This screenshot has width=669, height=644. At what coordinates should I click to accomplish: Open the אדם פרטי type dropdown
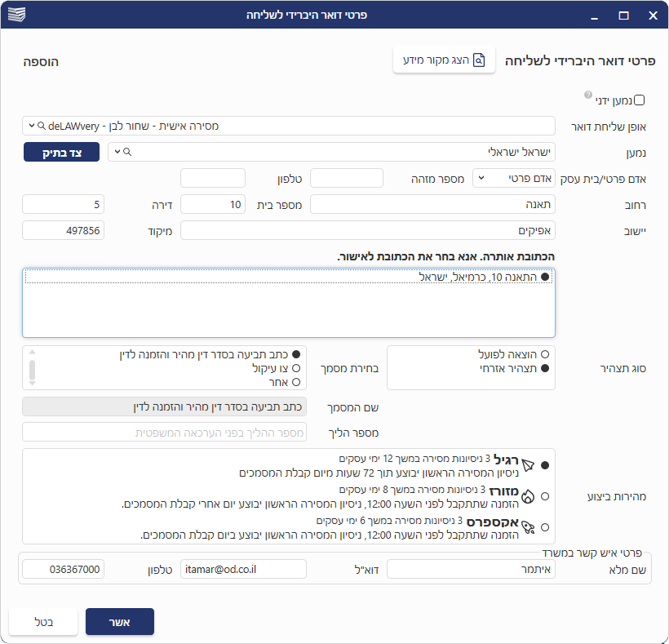tap(480, 179)
